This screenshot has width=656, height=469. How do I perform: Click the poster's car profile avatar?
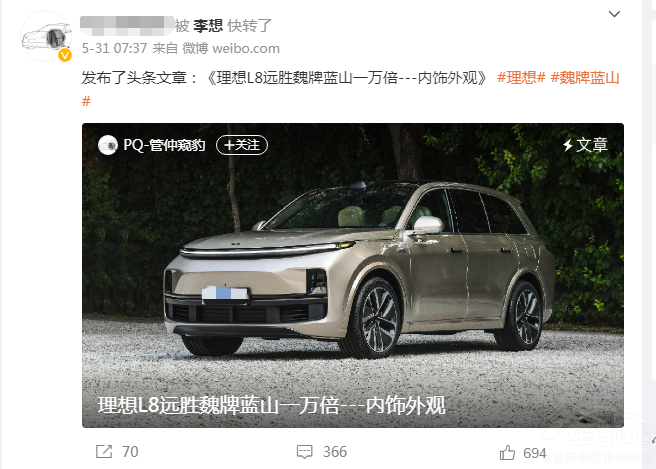46,36
